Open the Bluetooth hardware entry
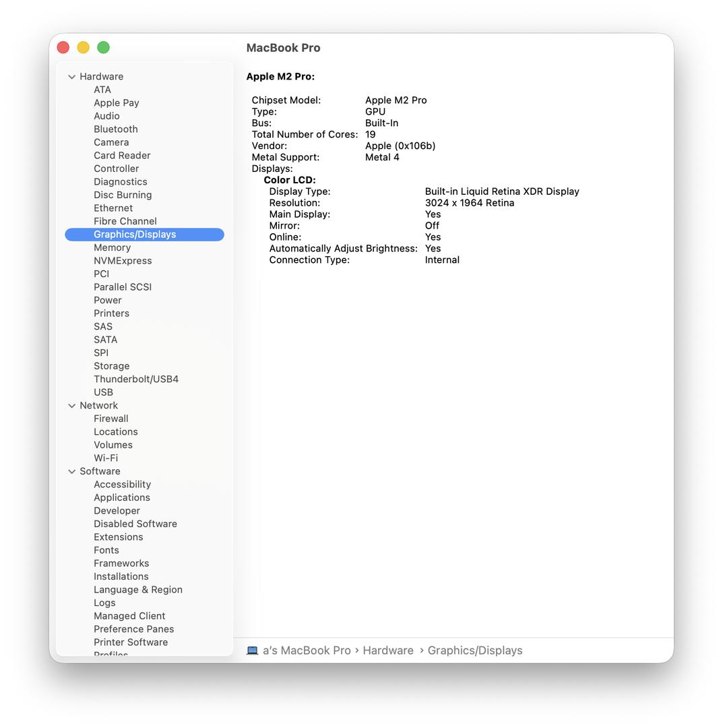 click(x=115, y=129)
